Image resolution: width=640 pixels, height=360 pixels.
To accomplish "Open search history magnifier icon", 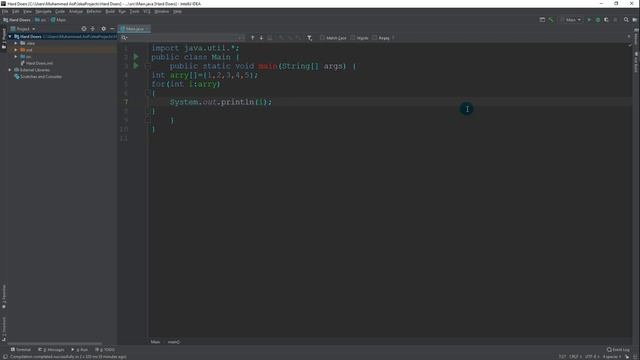I will coord(124,38).
